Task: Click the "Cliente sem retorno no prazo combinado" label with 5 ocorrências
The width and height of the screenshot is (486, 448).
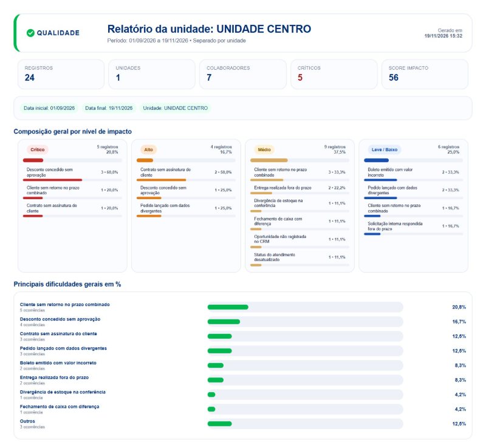Action: (x=65, y=305)
